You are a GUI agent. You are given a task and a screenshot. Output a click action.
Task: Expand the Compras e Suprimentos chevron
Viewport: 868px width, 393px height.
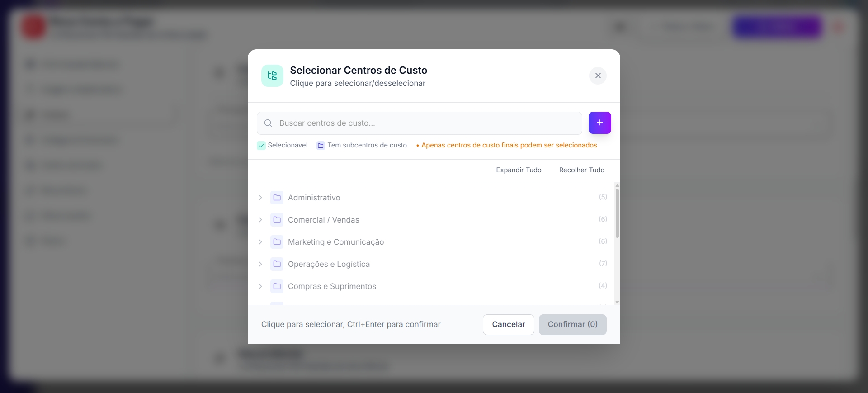[x=260, y=286]
